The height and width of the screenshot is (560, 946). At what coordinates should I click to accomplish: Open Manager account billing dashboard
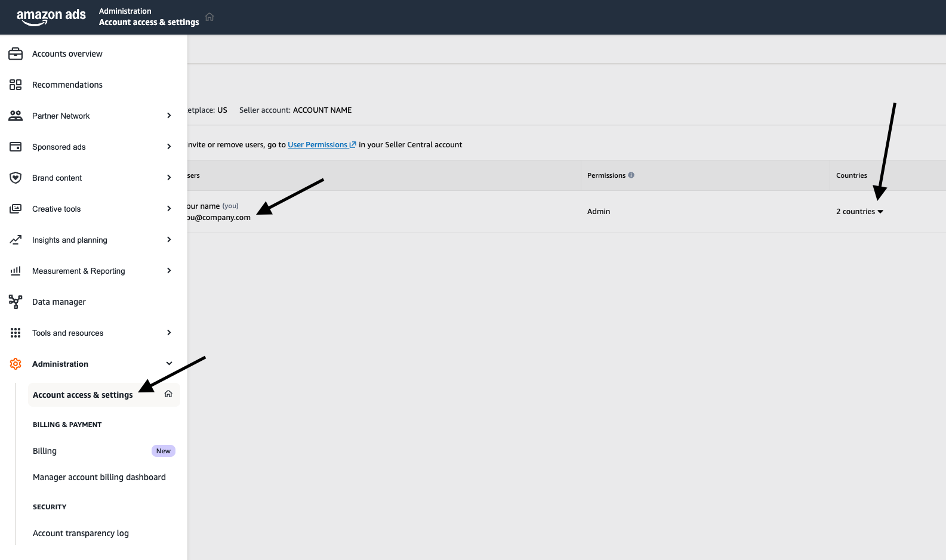click(x=99, y=477)
